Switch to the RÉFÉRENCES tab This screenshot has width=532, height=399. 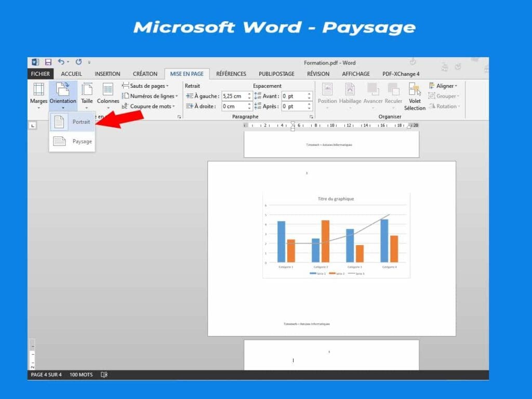pyautogui.click(x=231, y=74)
